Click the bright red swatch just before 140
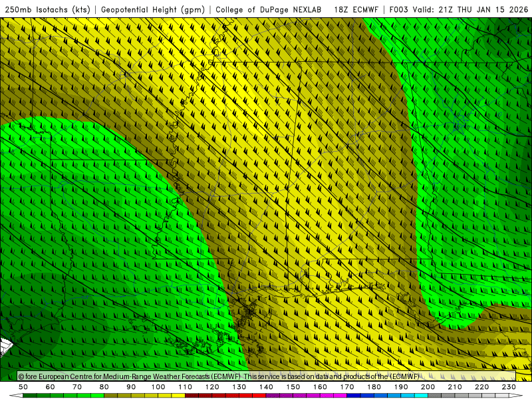 [x=259, y=396]
